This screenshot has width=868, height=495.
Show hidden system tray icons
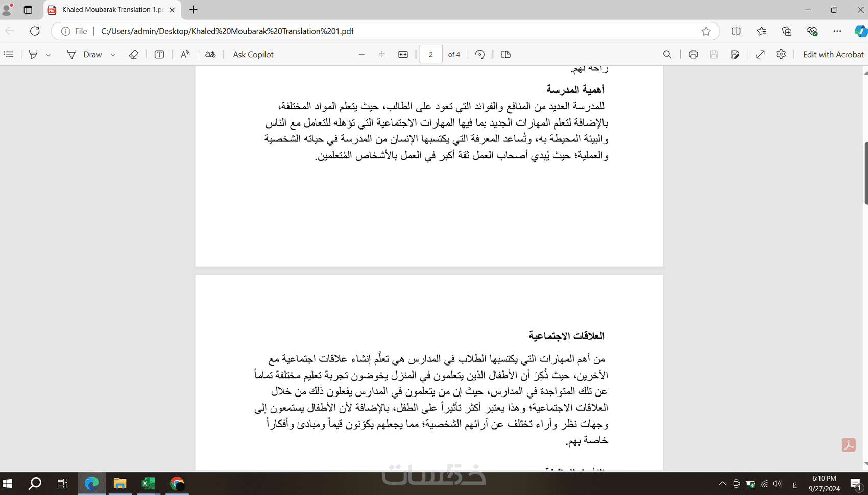pos(722,484)
